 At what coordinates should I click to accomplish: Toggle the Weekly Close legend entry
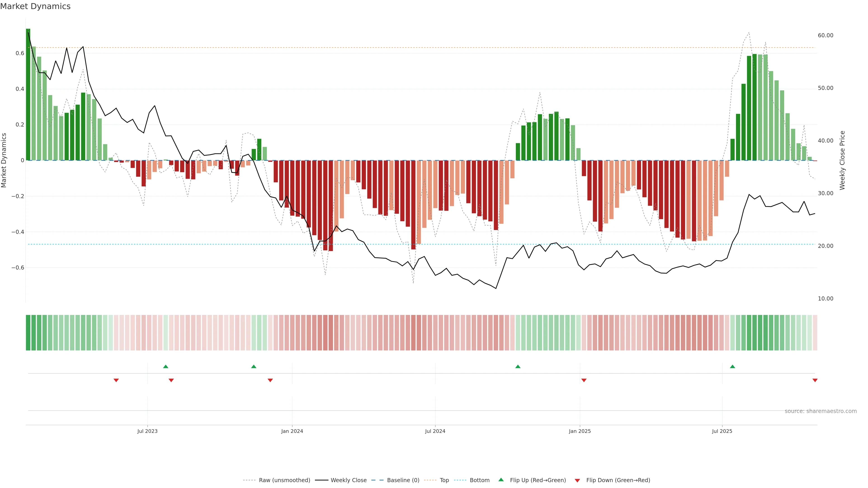point(348,480)
